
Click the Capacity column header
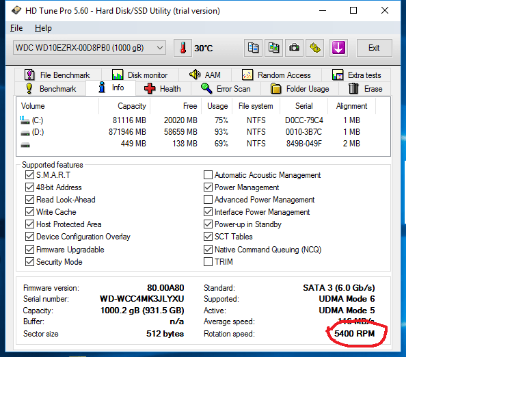click(x=124, y=106)
